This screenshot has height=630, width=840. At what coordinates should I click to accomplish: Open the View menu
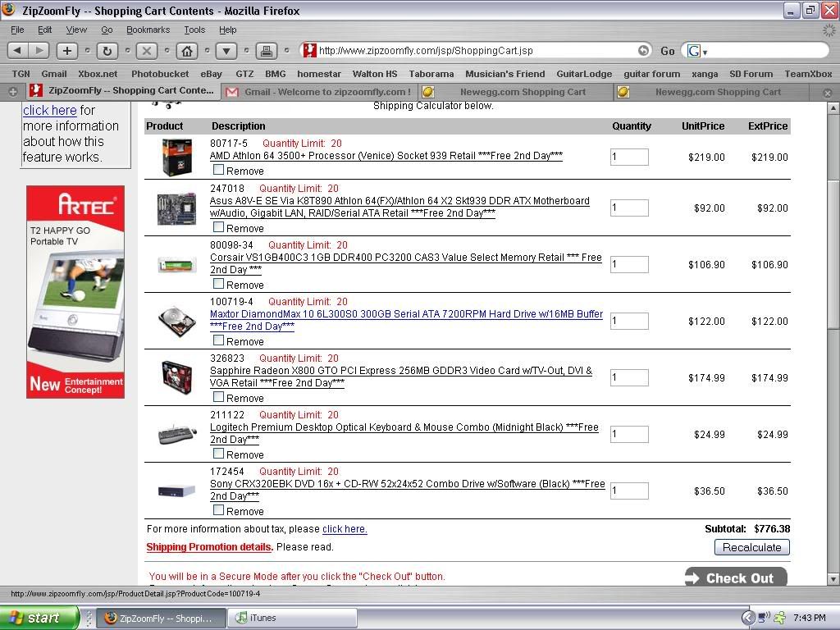tap(76, 30)
